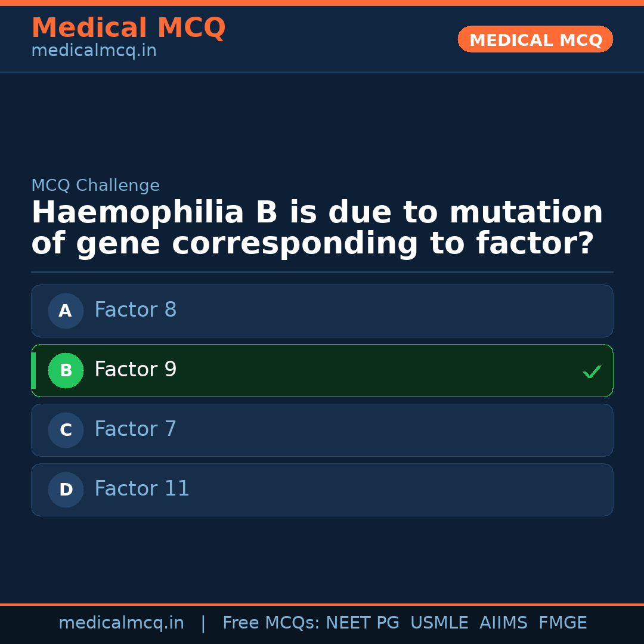Click the green checkmark on Factor 9

(x=592, y=371)
